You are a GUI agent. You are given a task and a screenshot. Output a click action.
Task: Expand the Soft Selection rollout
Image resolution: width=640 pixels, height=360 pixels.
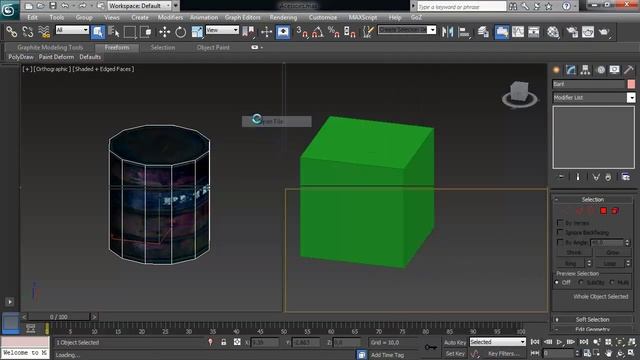coord(592,319)
